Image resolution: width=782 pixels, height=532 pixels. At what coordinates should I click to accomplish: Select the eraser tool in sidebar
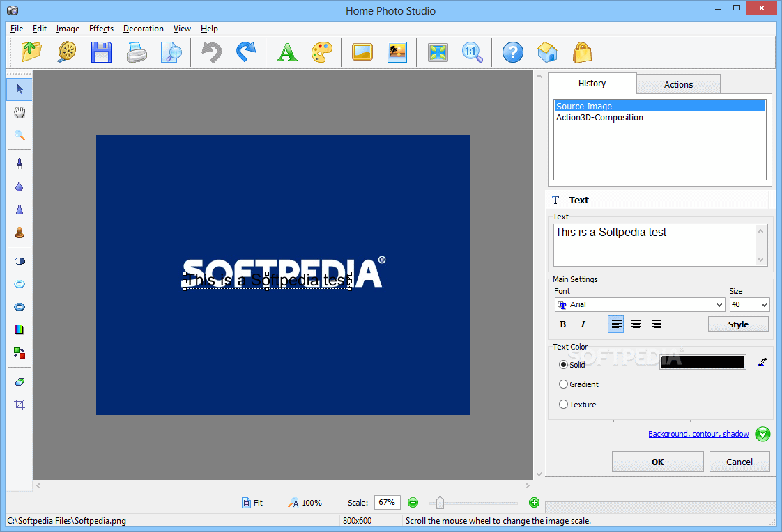(x=20, y=382)
